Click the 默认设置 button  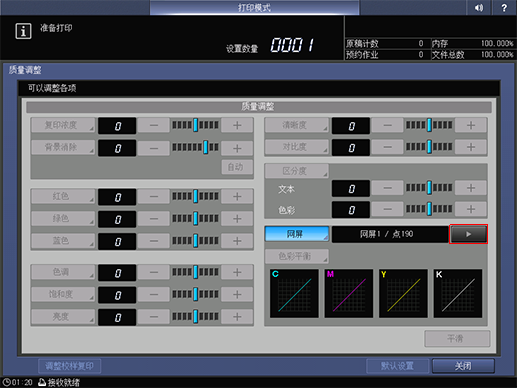397,366
